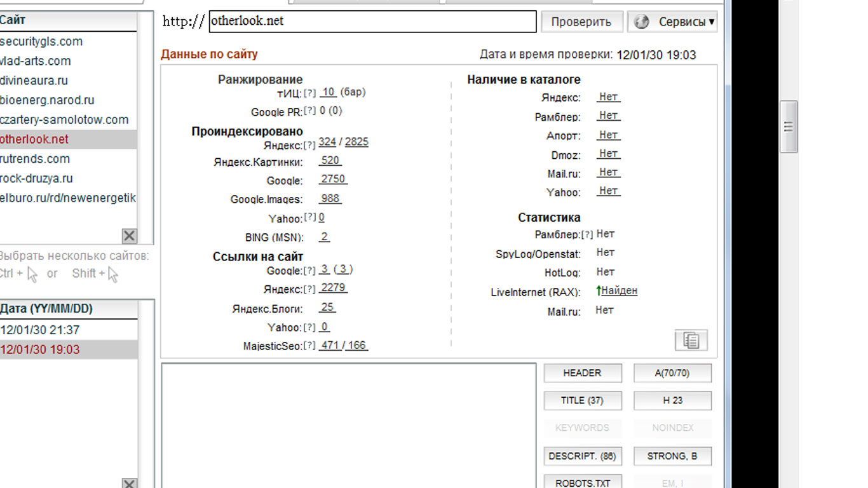Remove selected site with the X button
This screenshot has height=488, width=868.
coord(129,236)
